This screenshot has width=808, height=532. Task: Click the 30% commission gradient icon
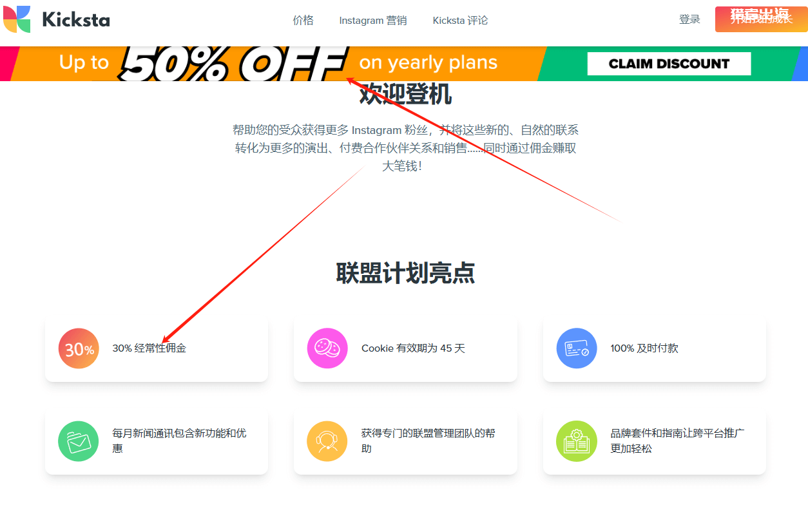pos(79,348)
